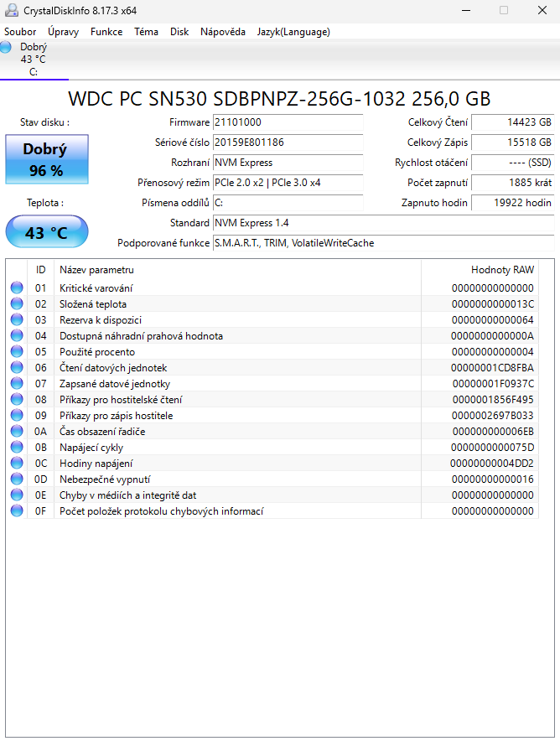This screenshot has height=741, width=560.
Task: Open the Úpravy menu
Action: point(64,32)
